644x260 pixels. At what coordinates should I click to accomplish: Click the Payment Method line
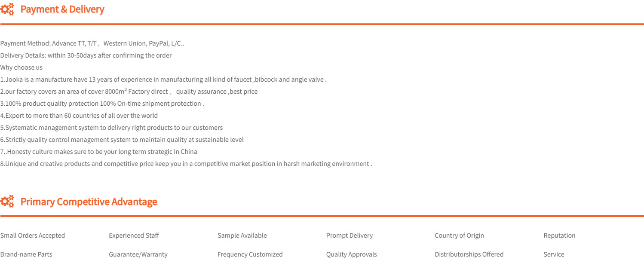coord(92,43)
